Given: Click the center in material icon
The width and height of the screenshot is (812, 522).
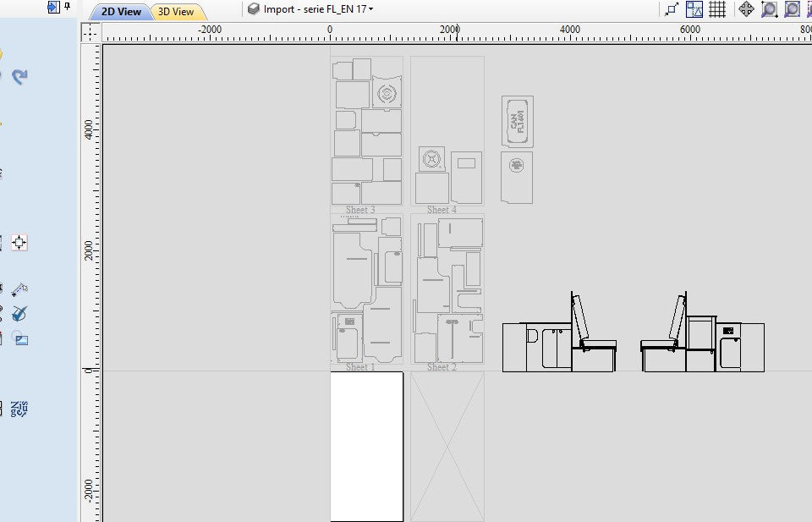Looking at the screenshot, I should click(19, 243).
